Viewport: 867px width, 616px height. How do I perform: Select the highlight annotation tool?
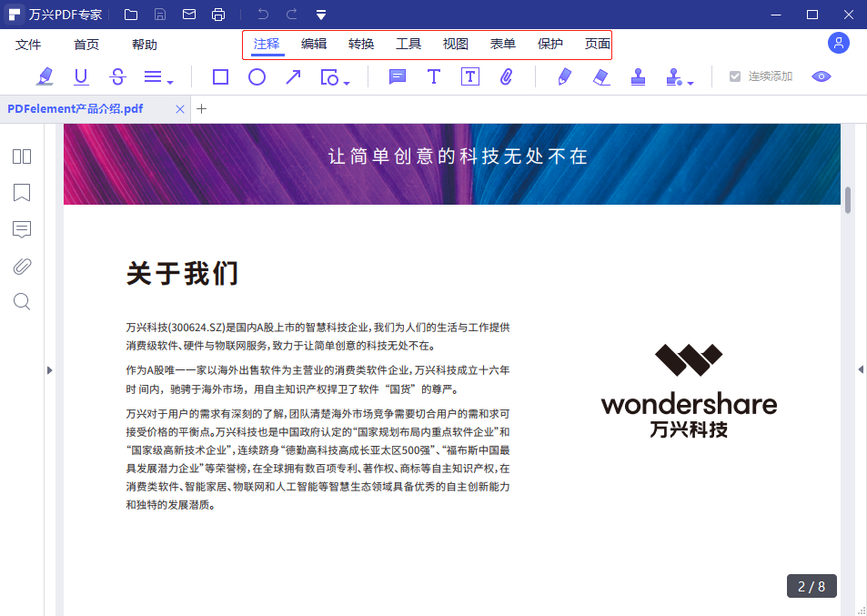[x=44, y=76]
